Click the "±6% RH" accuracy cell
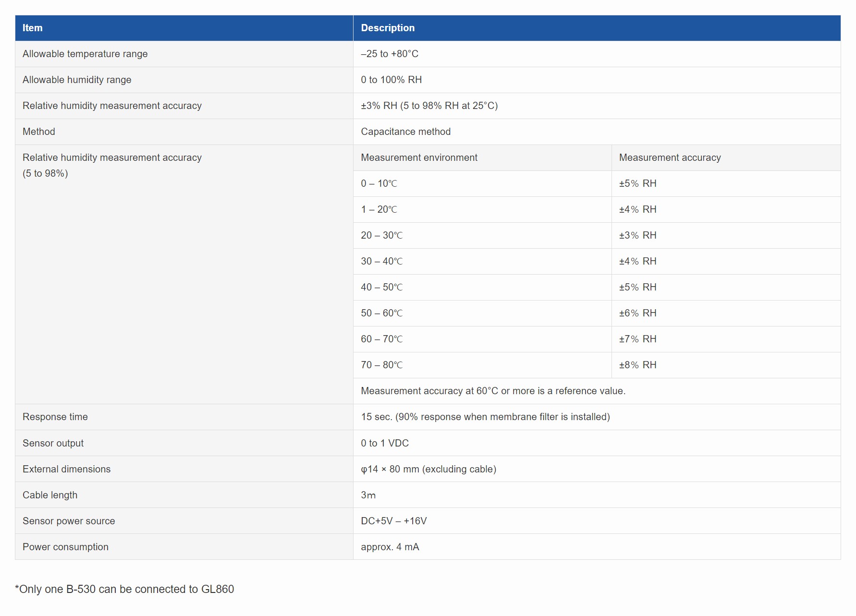 [x=726, y=313]
